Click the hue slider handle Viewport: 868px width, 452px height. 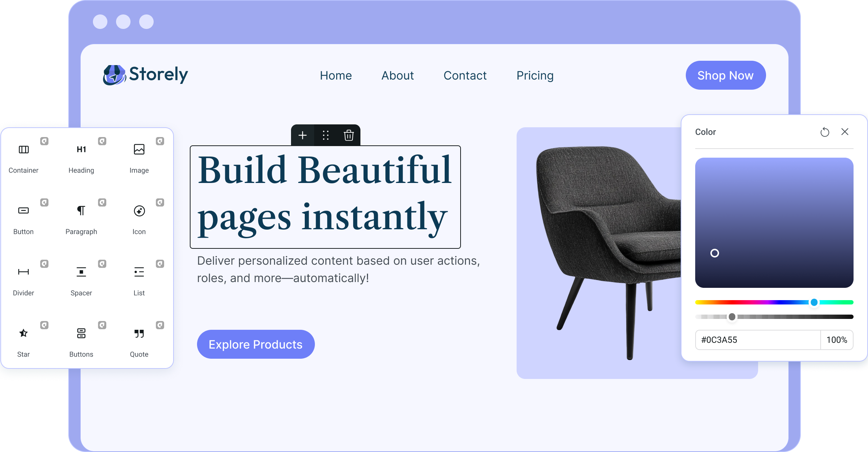tap(814, 302)
